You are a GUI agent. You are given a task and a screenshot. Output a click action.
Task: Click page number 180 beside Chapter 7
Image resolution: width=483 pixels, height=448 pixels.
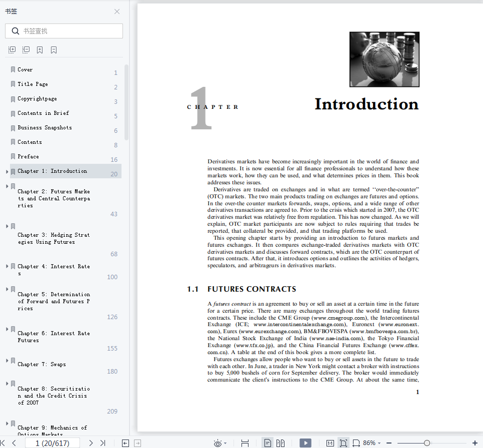[112, 372]
